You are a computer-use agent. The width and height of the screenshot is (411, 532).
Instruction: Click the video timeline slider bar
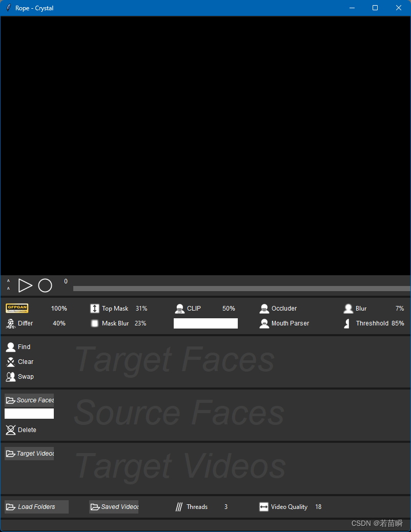click(x=242, y=289)
